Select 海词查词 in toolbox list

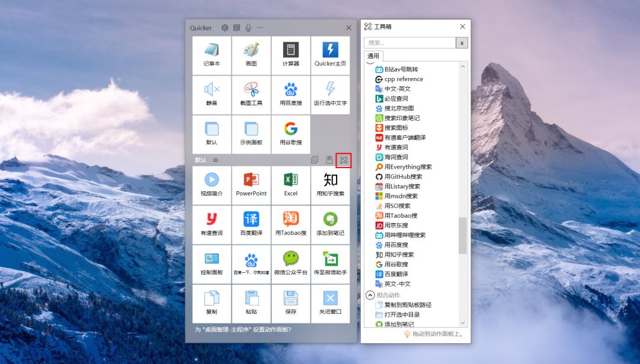[392, 157]
